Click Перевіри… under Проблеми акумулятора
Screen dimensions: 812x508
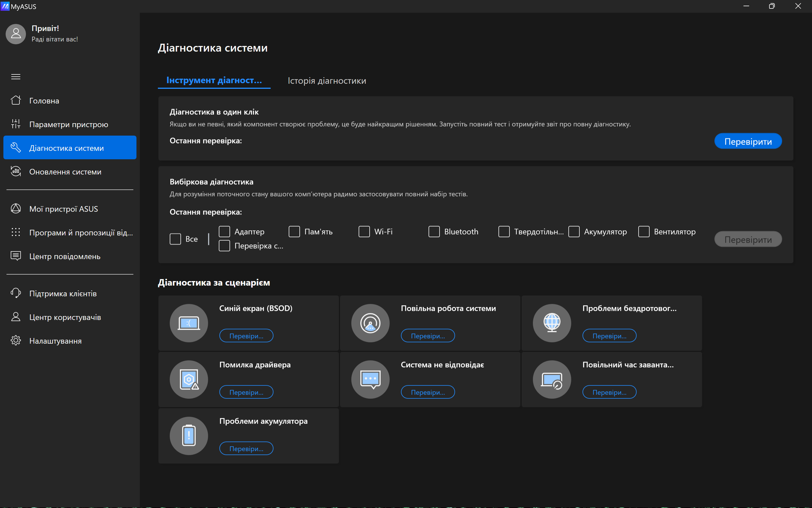click(x=246, y=449)
